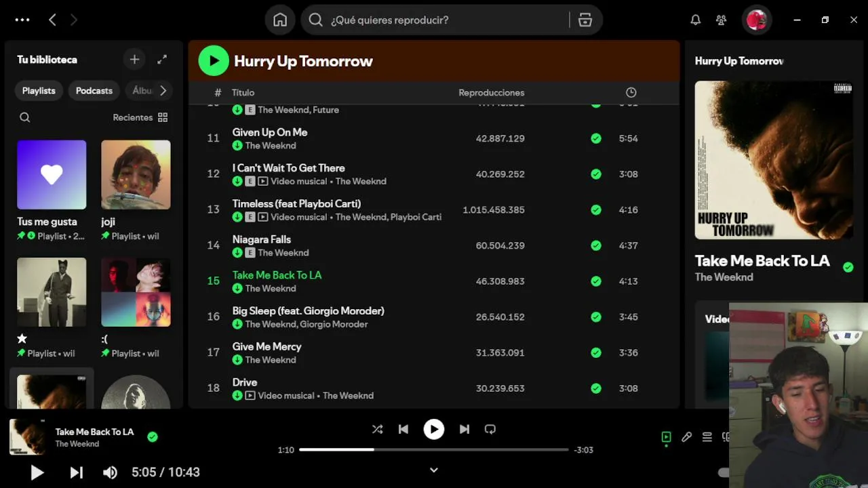Image resolution: width=868 pixels, height=488 pixels.
Task: Open friend activity icon
Action: point(722,20)
